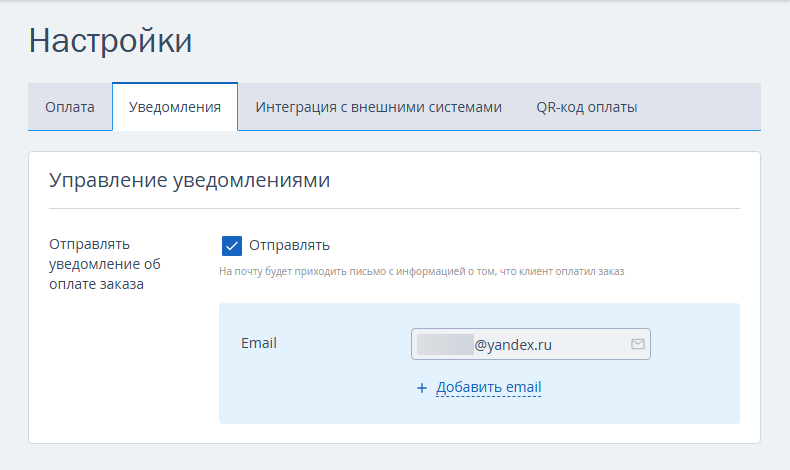790x470 pixels.
Task: Click the hint text about письмо с информацией
Action: coord(422,272)
